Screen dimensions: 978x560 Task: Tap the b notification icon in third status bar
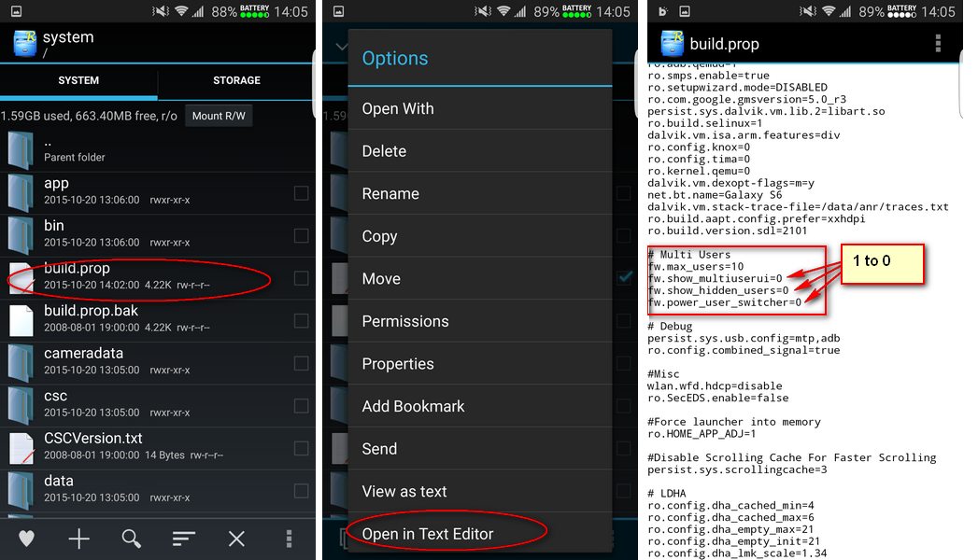coord(663,11)
